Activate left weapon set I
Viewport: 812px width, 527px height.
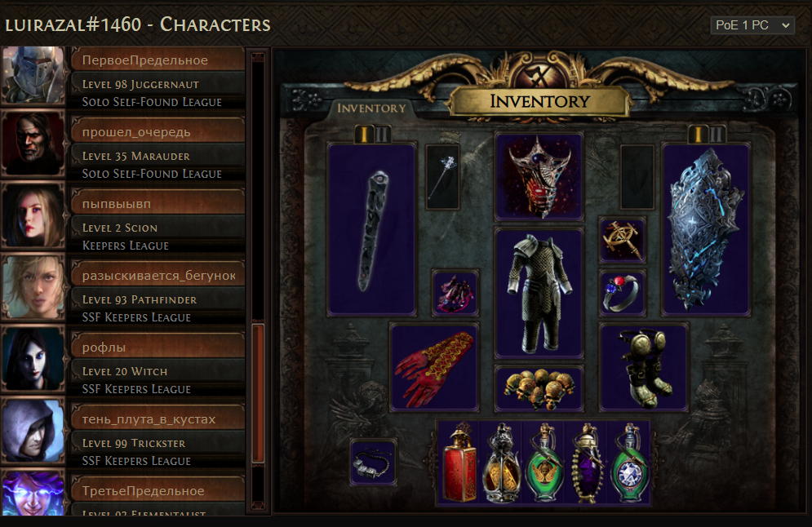(x=364, y=135)
